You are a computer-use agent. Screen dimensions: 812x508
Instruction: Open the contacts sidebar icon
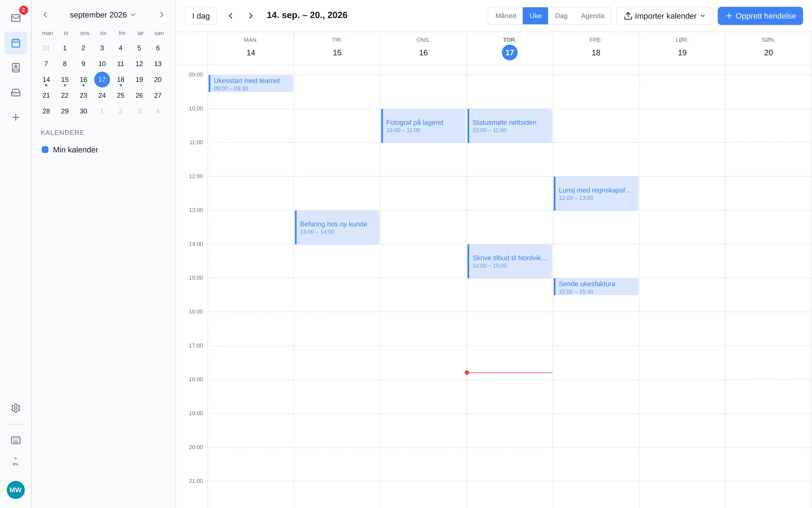coord(16,68)
